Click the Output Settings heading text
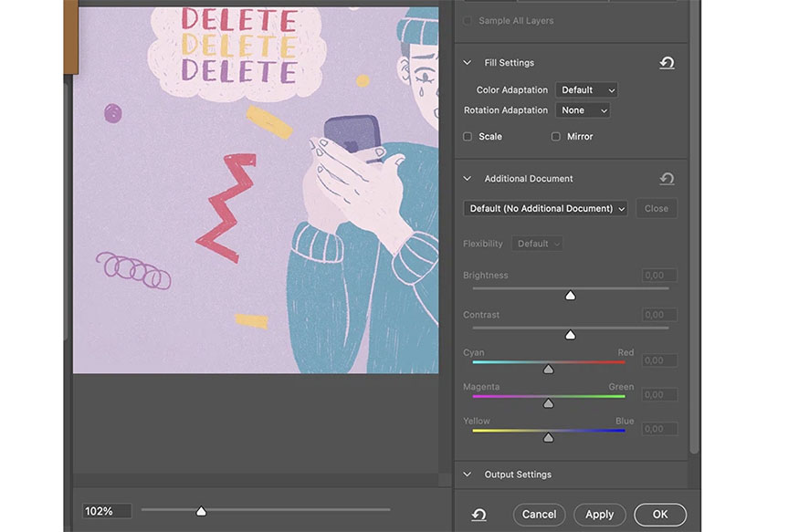Screen dimensions: 799x532 [518, 475]
